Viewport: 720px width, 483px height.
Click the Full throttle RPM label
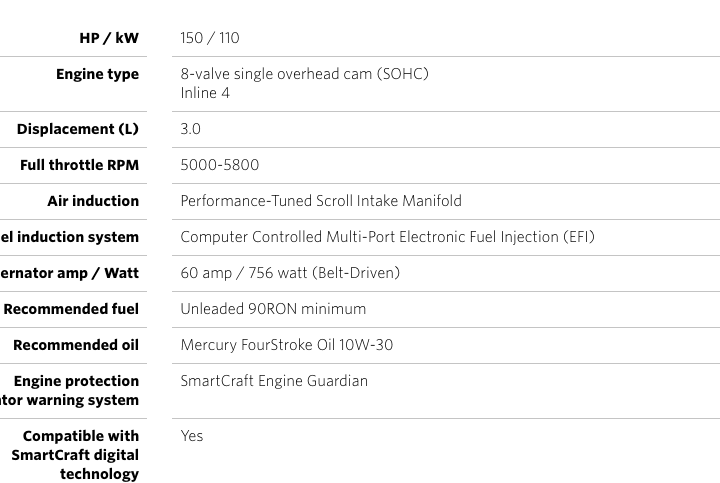pyautogui.click(x=79, y=165)
